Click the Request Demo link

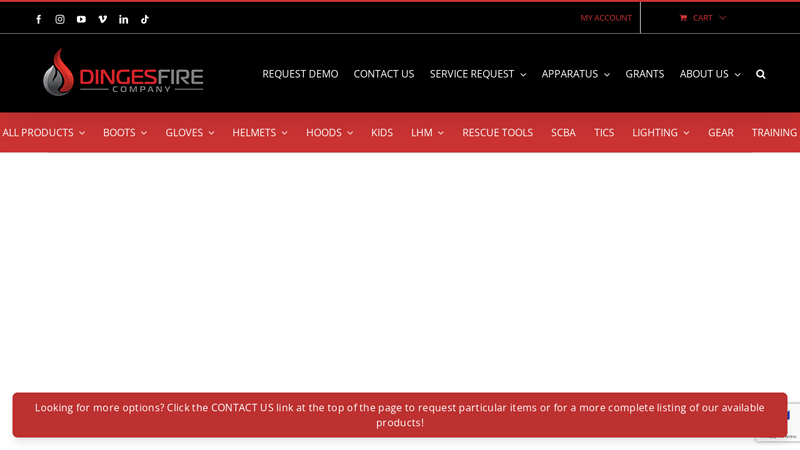(300, 74)
